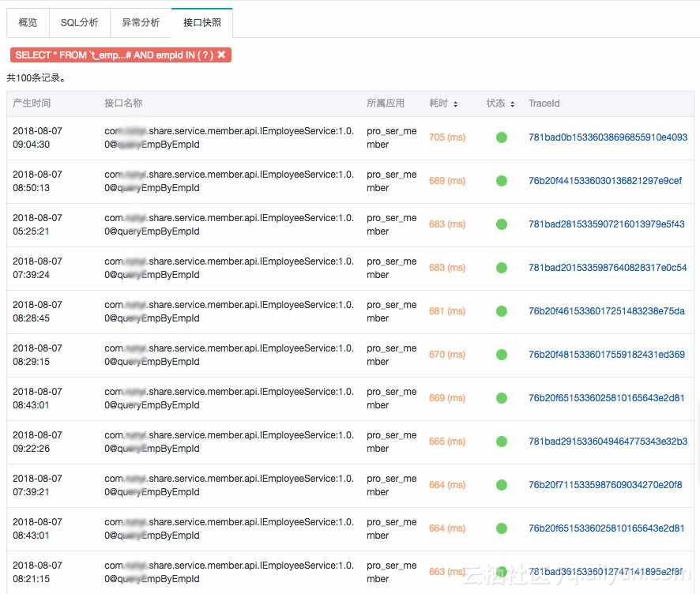Select timestamp 2018-08-07 08:28:45
Viewport: 700px width, 594px height.
(37, 311)
